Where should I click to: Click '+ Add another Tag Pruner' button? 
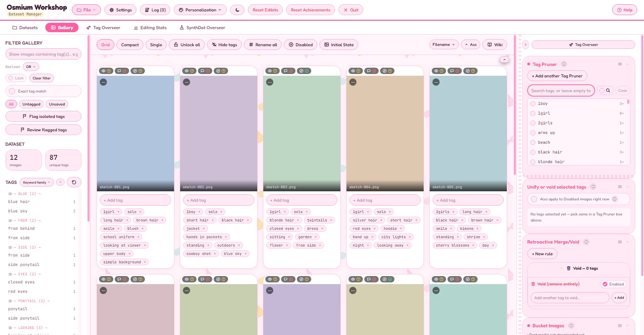[x=557, y=76]
